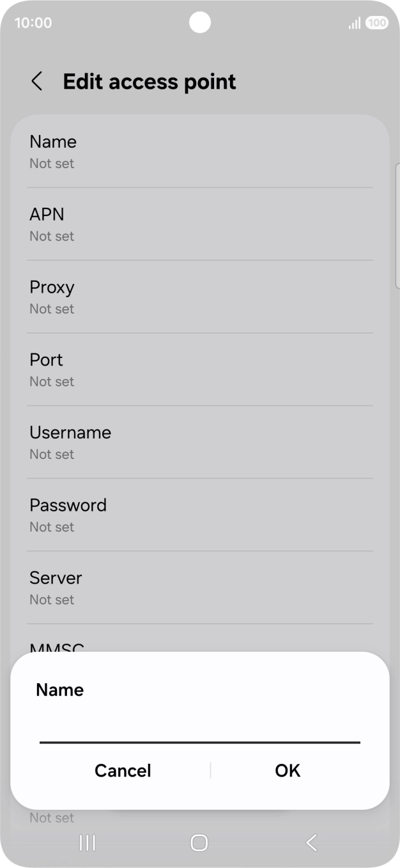Select the Username setting

pyautogui.click(x=200, y=442)
